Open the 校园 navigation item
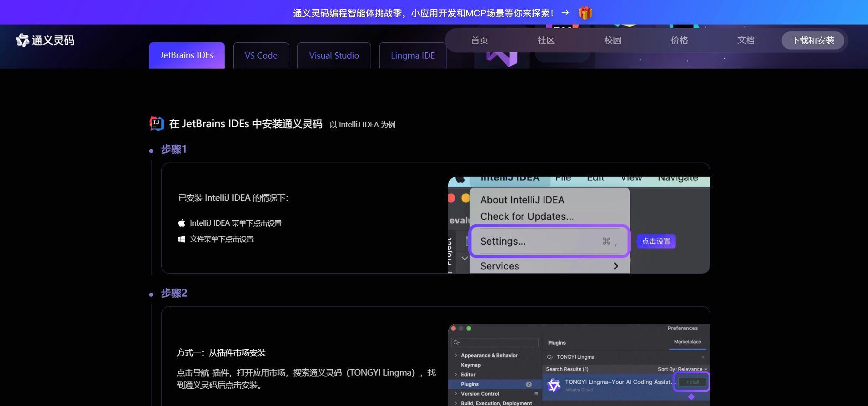The image size is (868, 406). 613,40
